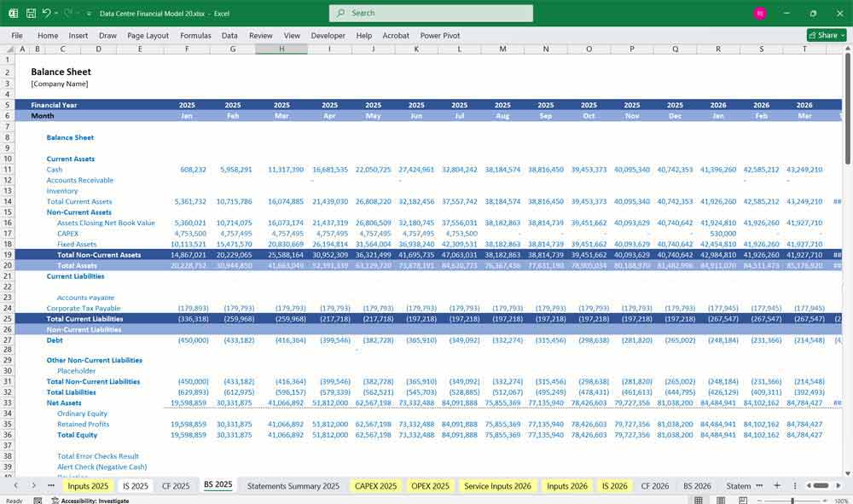Open the Customize Quick Access Toolbar dropdown
This screenshot has width=853, height=504.
(x=88, y=12)
